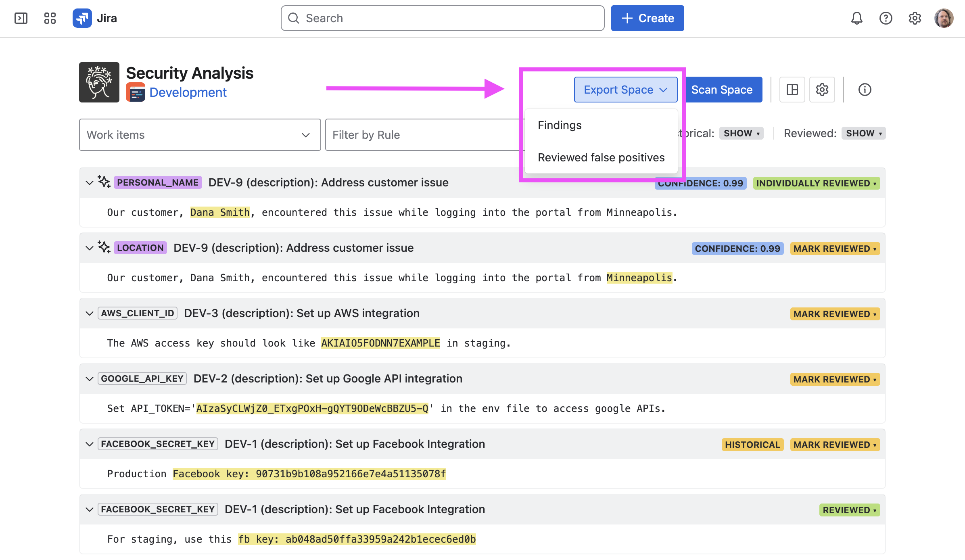Open Jira settings gear in top bar
Screen dimensions: 965x560
(x=915, y=18)
